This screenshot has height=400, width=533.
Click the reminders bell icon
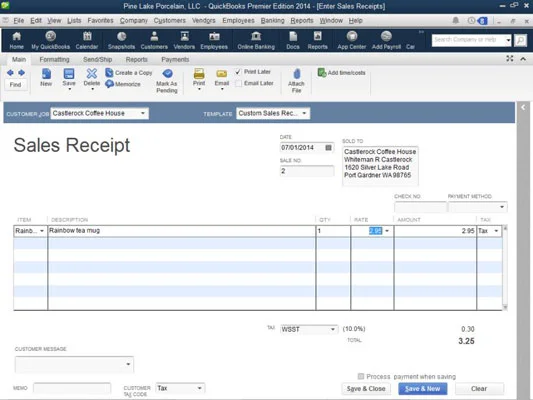coord(455,21)
